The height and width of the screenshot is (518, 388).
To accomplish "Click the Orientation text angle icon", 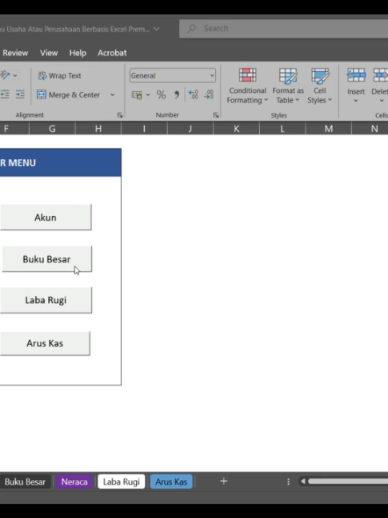I will (x=5, y=75).
